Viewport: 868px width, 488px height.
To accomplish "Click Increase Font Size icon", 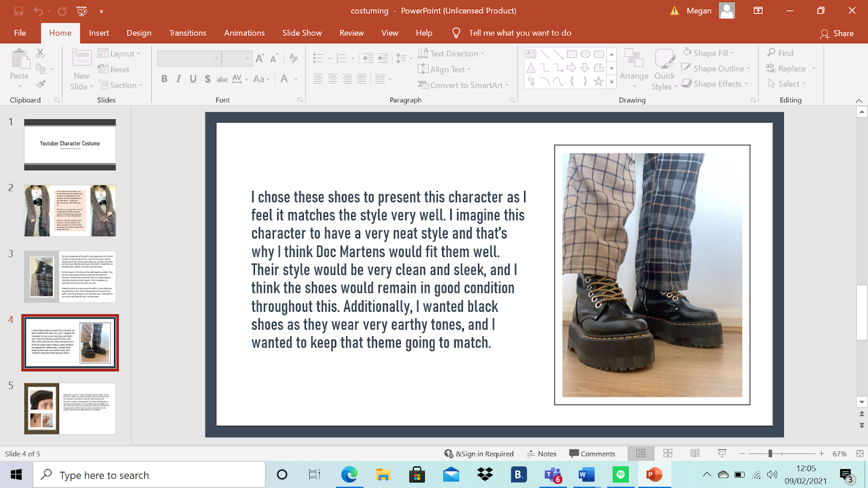I will (x=260, y=58).
